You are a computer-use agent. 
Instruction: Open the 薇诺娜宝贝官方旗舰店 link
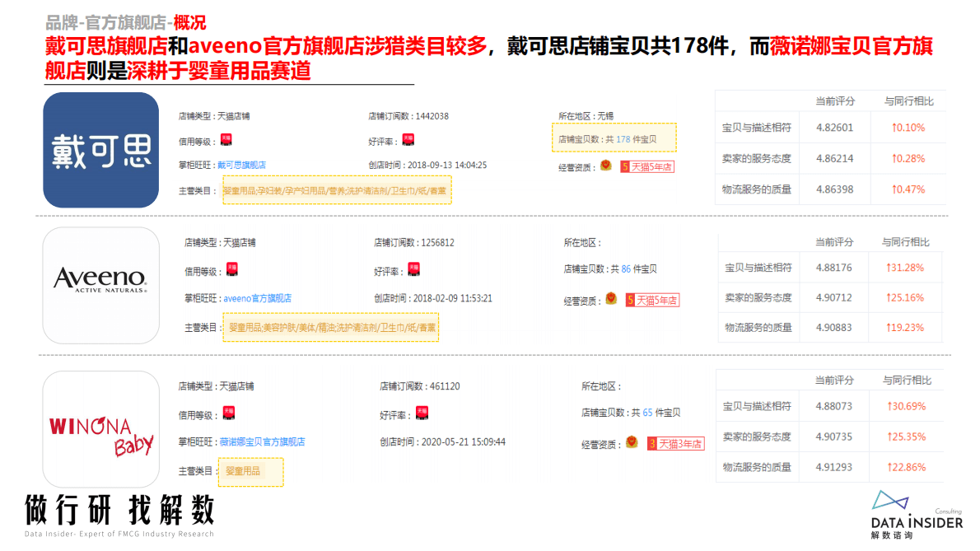click(264, 441)
